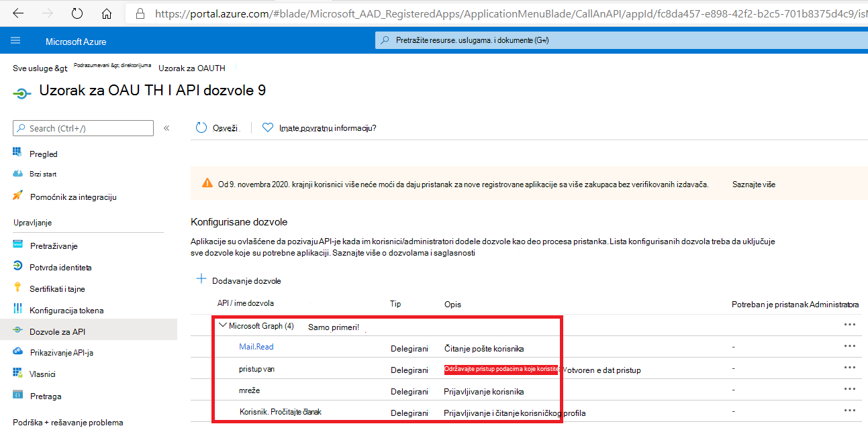
Task: Click the Korisnik. Pročitajte članak permission
Action: 280,411
